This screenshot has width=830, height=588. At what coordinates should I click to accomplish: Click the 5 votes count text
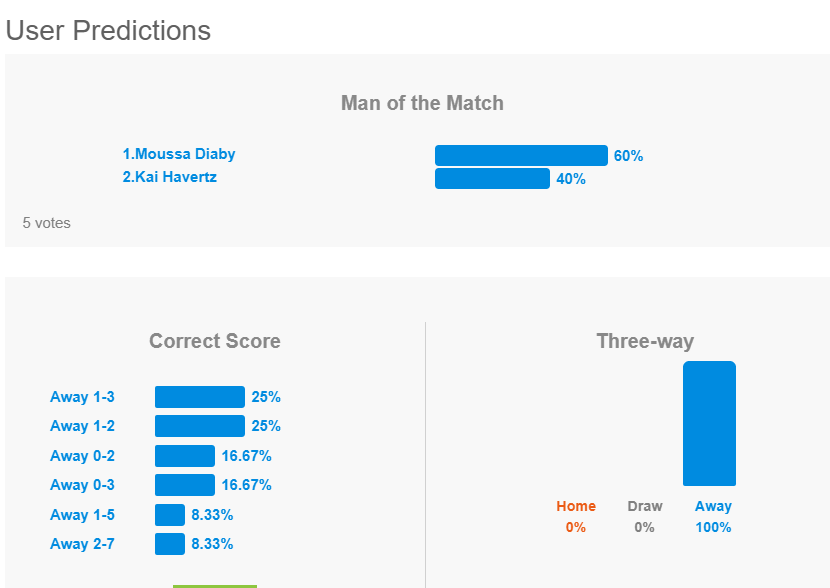pyautogui.click(x=47, y=223)
